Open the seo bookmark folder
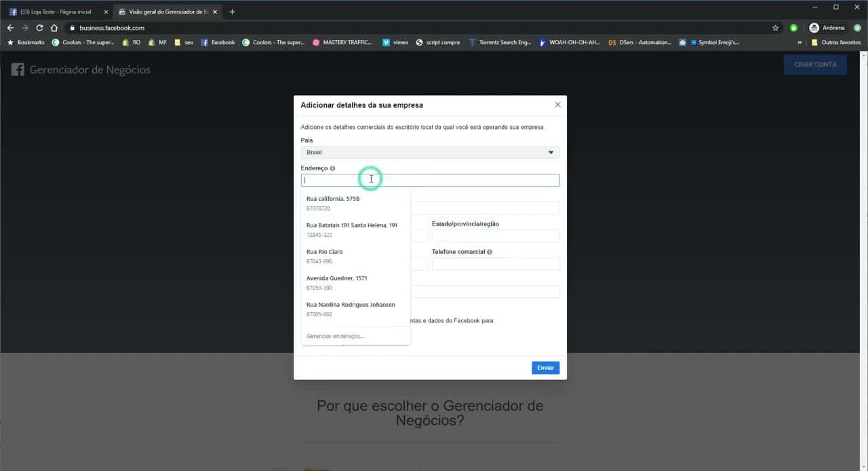 (x=184, y=42)
